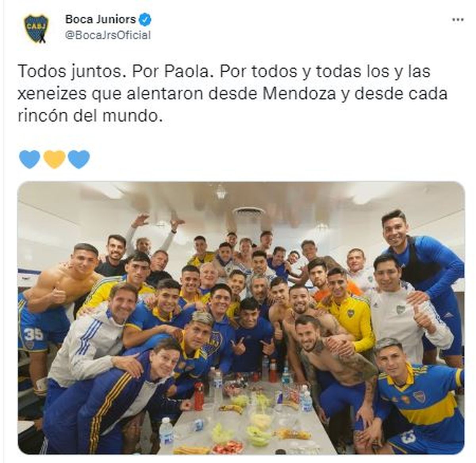Screen dimensions: 476x463
Task: Click the ceiling lamp in the photo
Action: pyautogui.click(x=221, y=192)
